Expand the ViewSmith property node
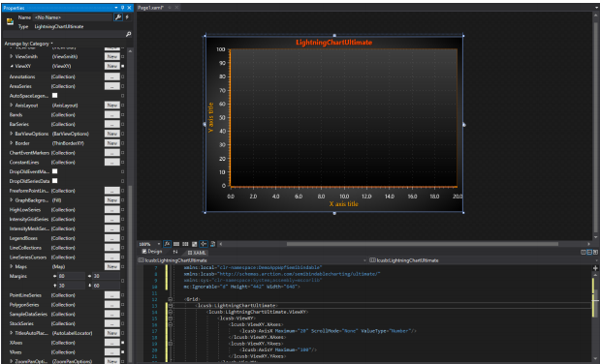600x364 pixels. 11,56
